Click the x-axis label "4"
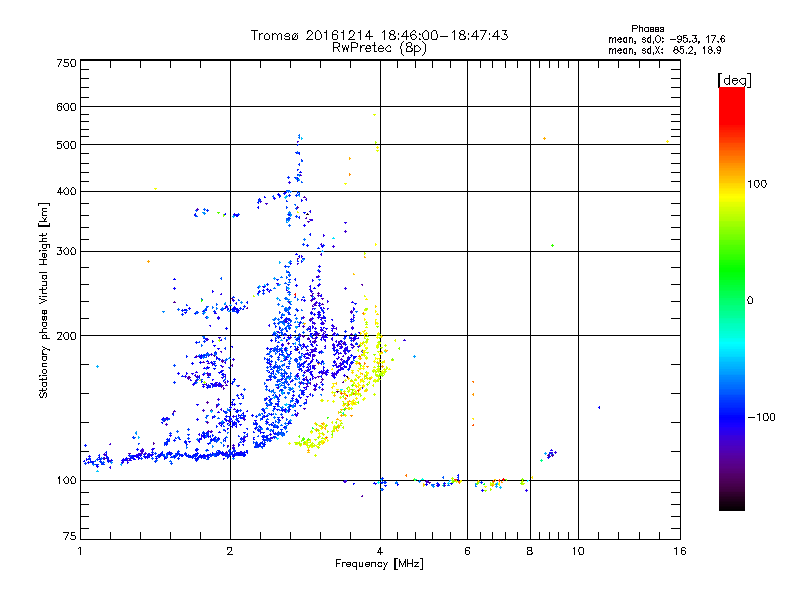 380,551
